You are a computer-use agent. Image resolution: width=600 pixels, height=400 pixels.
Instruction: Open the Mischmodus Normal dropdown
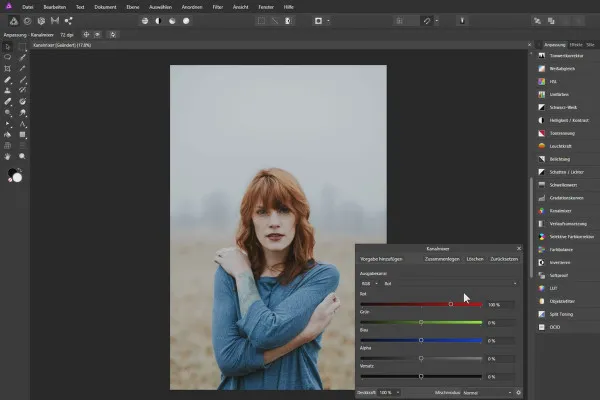[487, 393]
